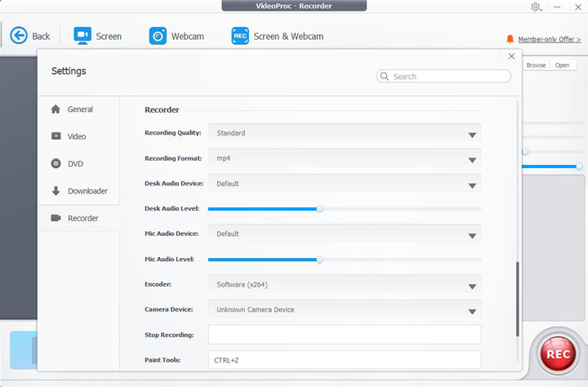Screen dimensions: 588x387
Task: Click the Settings panel vertical scrollbar
Action: pos(518,299)
